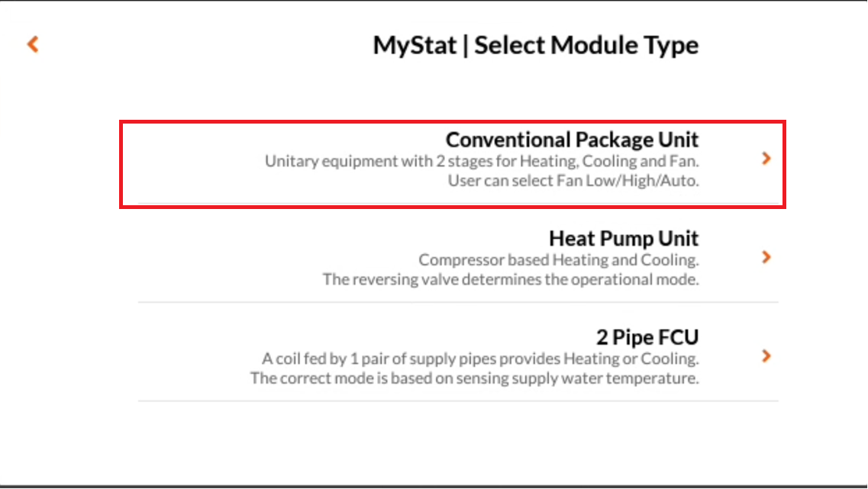Click the Heat Pump Unit title text
The height and width of the screenshot is (489, 868).
(x=624, y=239)
